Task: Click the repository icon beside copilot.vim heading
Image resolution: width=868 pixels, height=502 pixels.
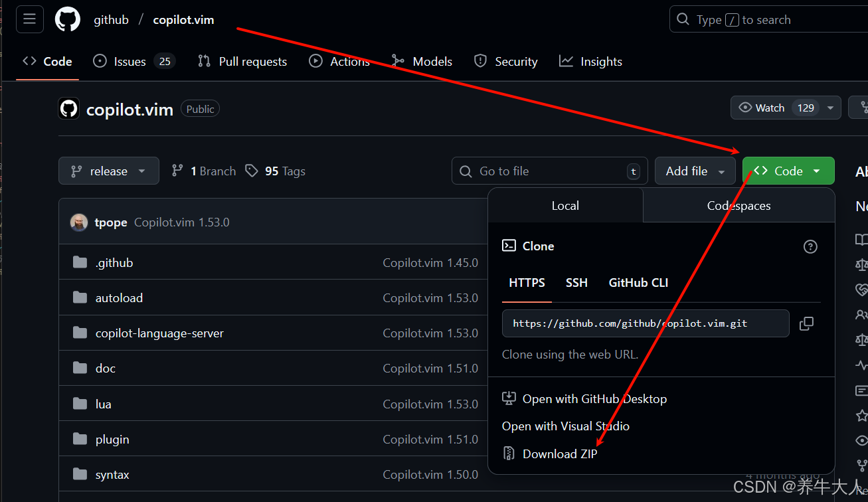Action: [x=69, y=109]
